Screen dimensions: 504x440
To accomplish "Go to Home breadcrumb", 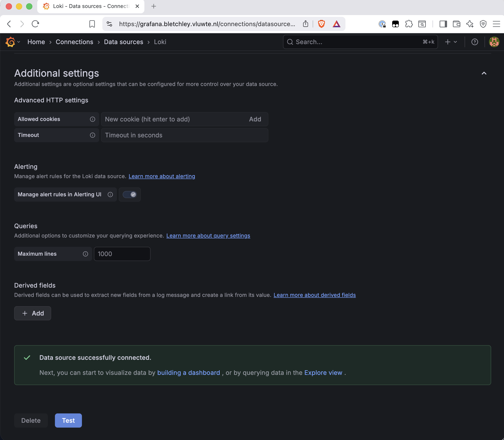I will [x=36, y=42].
